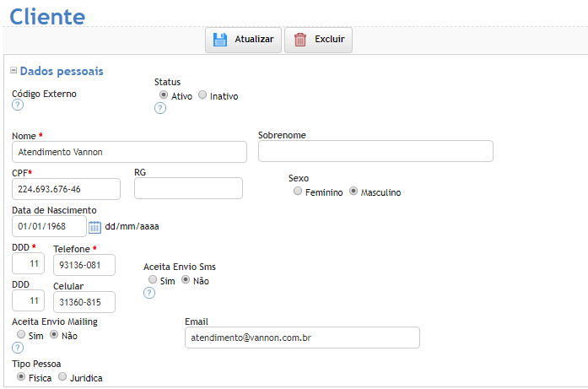Click the Excluir trash button
This screenshot has height=389, width=588.
pyautogui.click(x=318, y=40)
